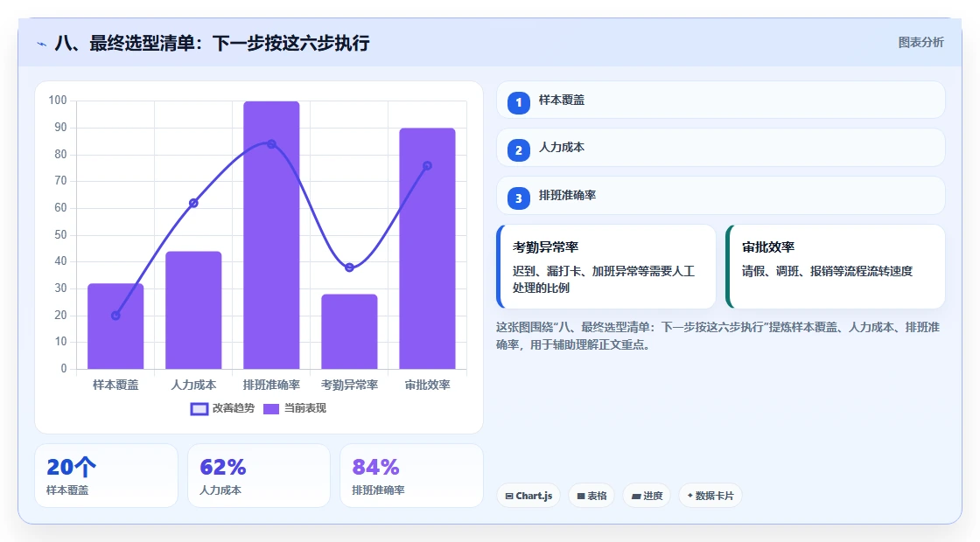This screenshot has height=542, width=980.
Task: Select the Chart.js tag
Action: coord(528,496)
